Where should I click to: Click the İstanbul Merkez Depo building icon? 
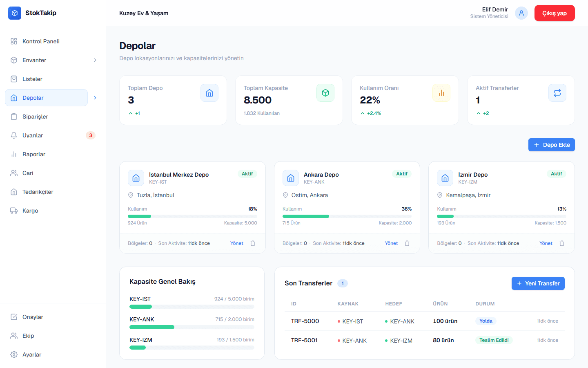pos(136,178)
